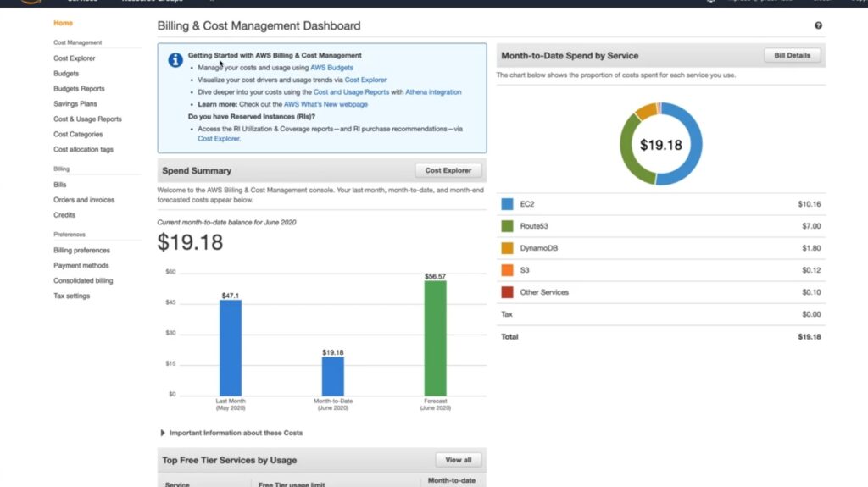Click the View all button
This screenshot has height=487, width=868.
[x=459, y=460]
